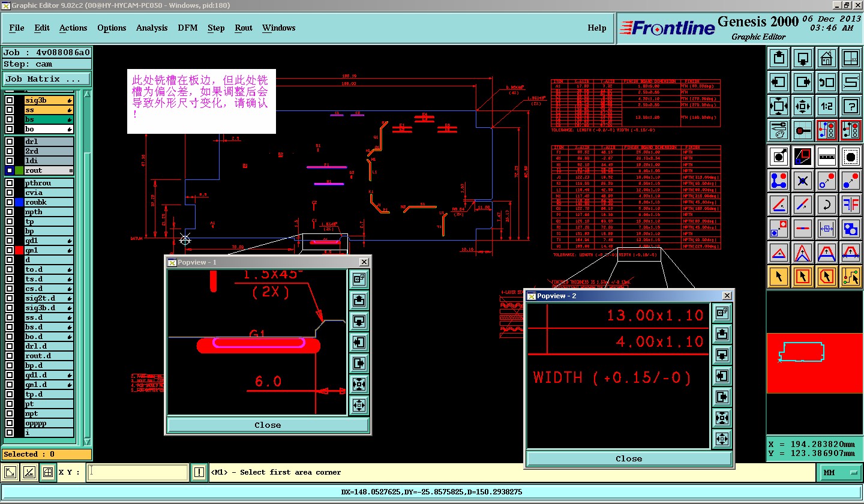Open the Job Matrix panel
Viewport: 864px width, 504px height.
click(47, 79)
